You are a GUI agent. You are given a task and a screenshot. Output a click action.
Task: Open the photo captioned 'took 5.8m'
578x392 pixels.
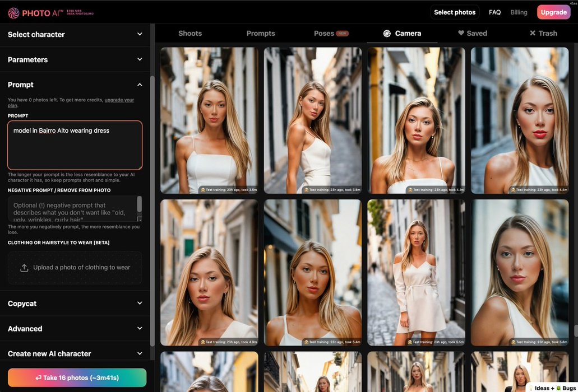(520, 272)
